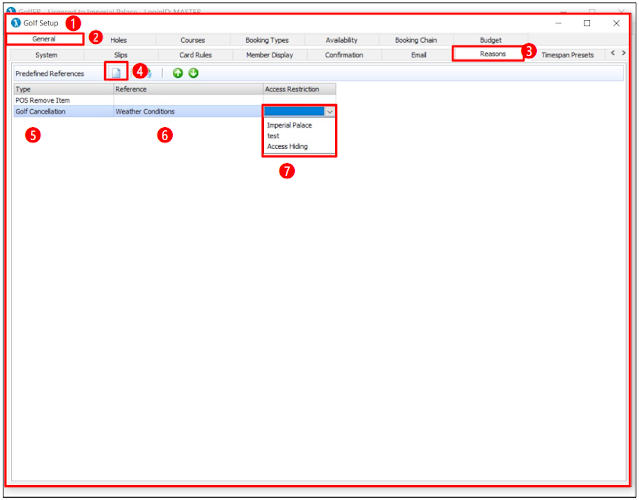639x500 pixels.
Task: Open the Access Restriction dropdown arrow
Action: (x=330, y=111)
